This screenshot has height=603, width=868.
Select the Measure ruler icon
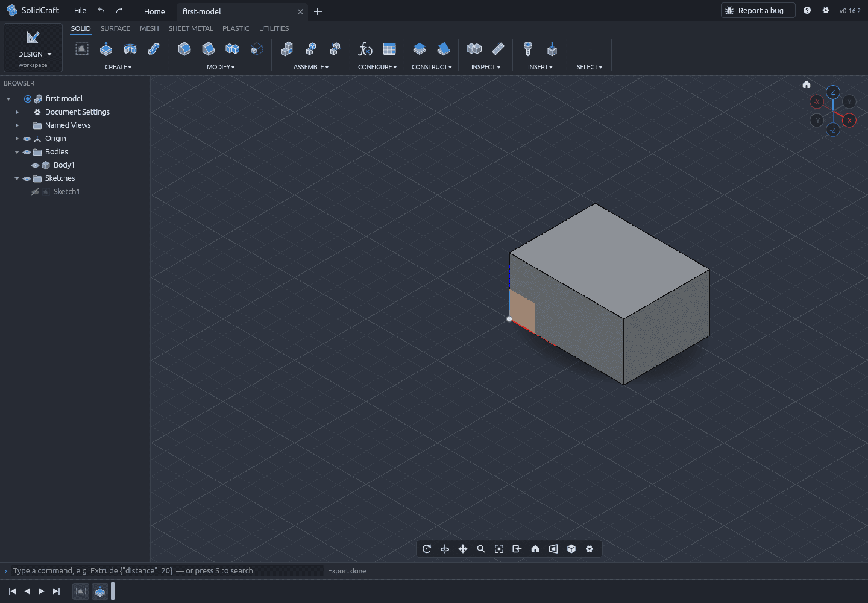[x=498, y=49]
